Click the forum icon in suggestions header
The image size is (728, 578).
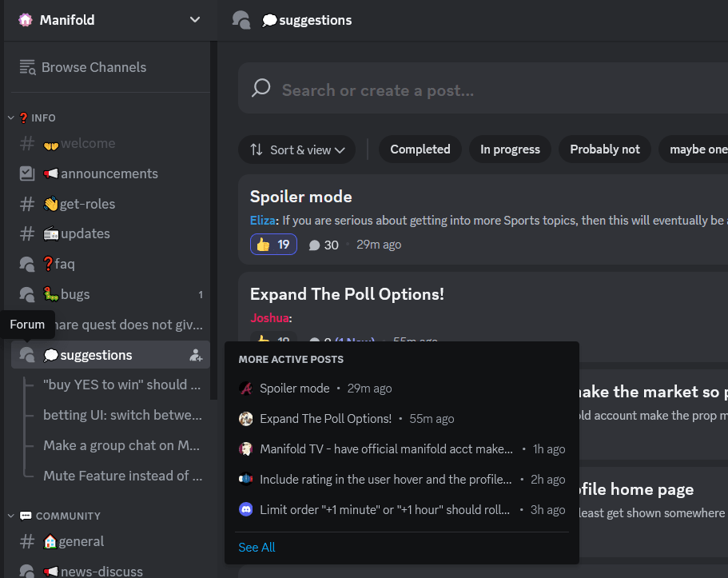point(241,20)
